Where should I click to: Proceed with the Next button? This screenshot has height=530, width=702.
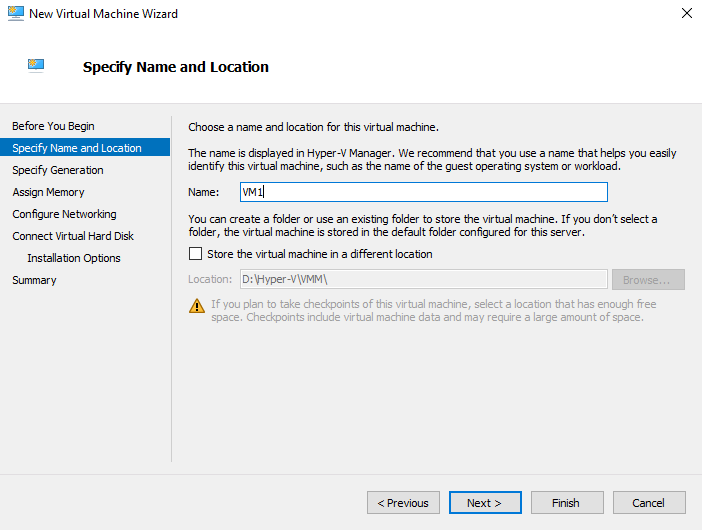(485, 503)
